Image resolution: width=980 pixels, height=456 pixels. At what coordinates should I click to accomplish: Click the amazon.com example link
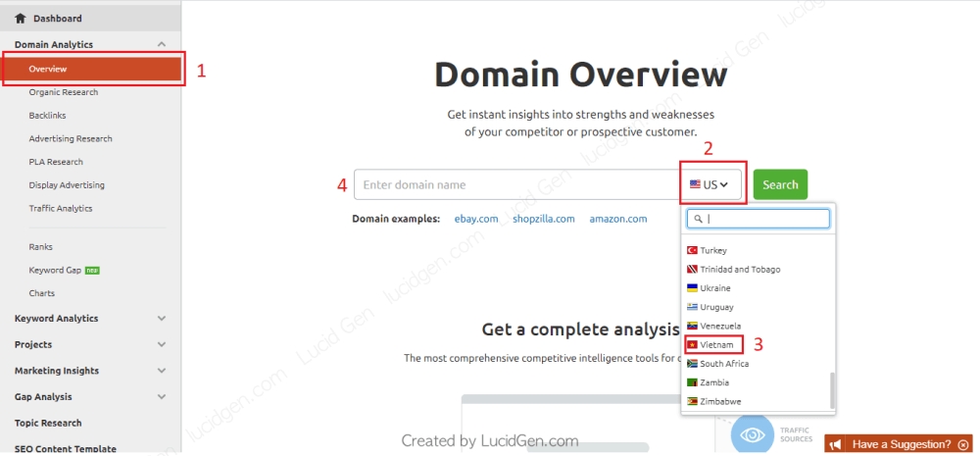(618, 219)
